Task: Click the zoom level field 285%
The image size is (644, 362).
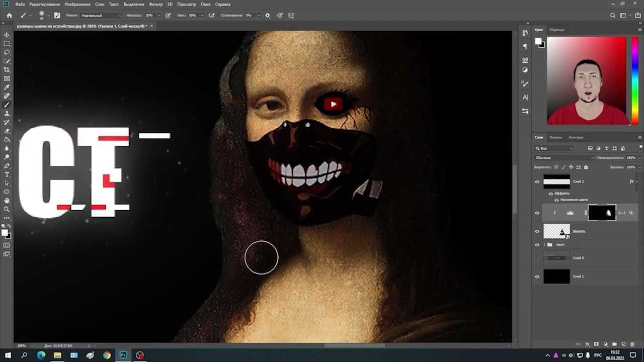Action: click(22, 345)
